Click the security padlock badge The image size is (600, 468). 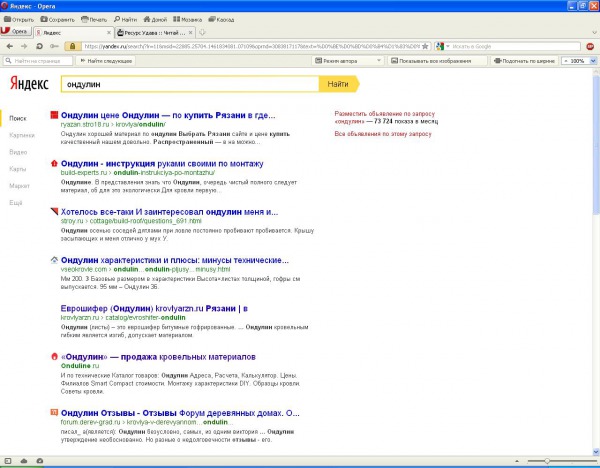point(72,46)
